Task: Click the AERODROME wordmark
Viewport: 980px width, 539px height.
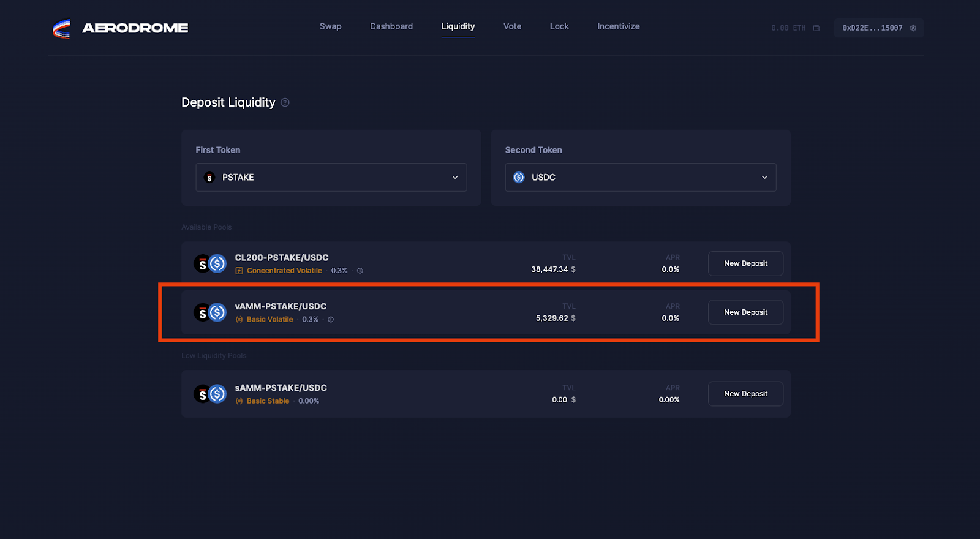Action: [x=135, y=28]
